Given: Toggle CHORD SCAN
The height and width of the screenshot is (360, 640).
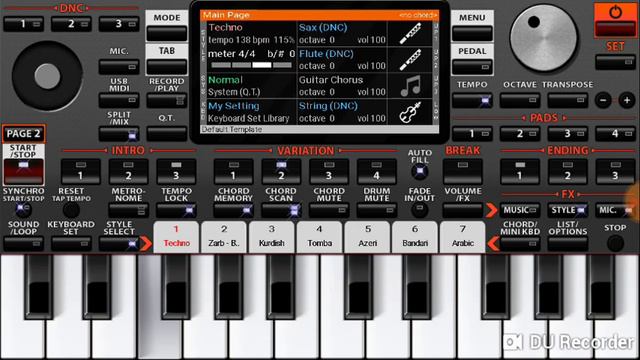Looking at the screenshot, I should (x=281, y=211).
